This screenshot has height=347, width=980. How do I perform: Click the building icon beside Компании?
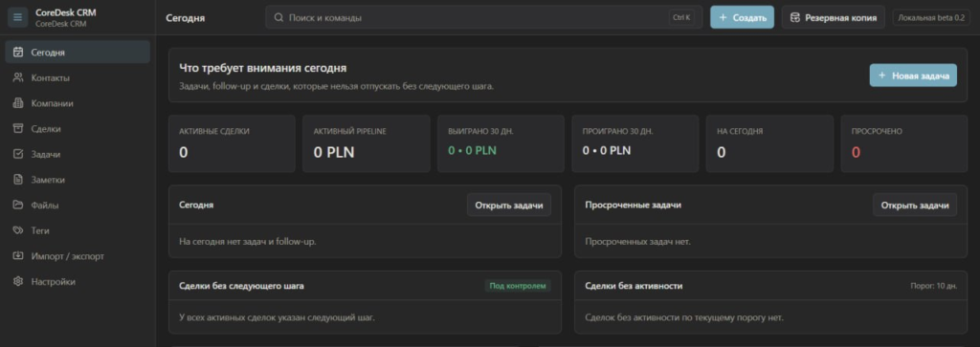(x=18, y=103)
